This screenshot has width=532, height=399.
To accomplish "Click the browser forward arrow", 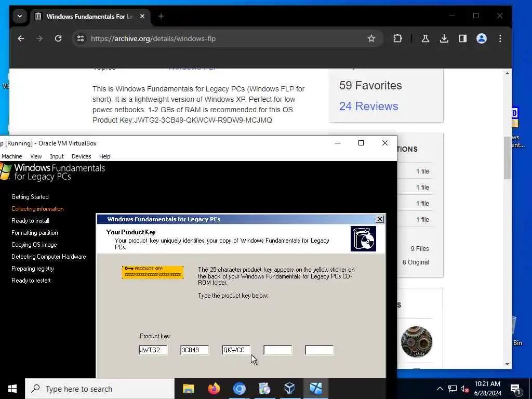I will (x=39, y=38).
